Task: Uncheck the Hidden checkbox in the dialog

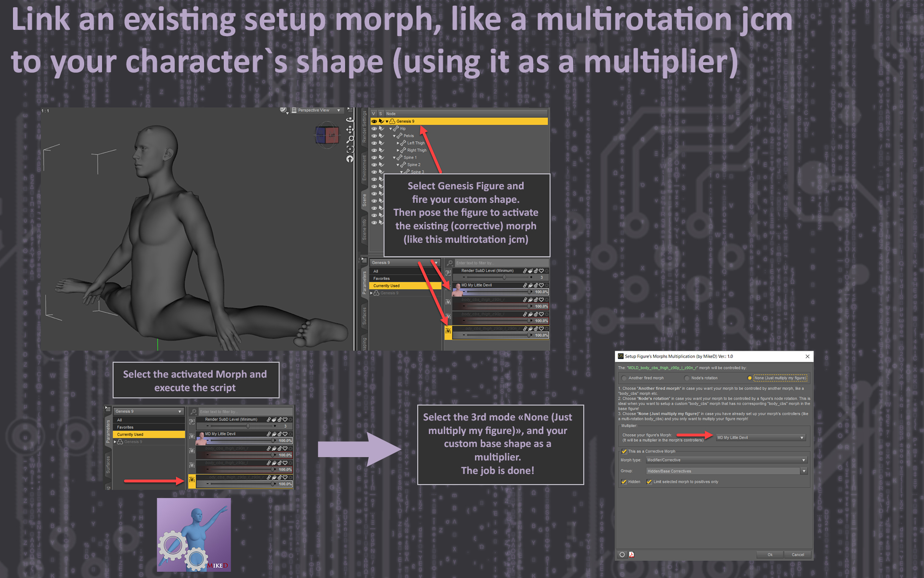Action: [x=624, y=482]
